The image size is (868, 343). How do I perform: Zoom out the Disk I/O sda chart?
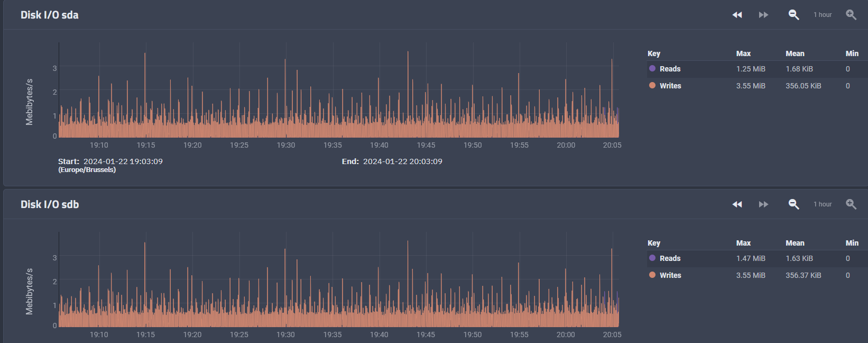(793, 15)
